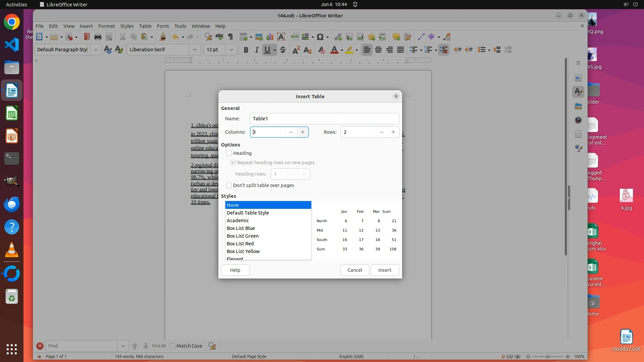The image size is (644, 362).
Task: Increase the Columns count with plus
Action: click(303, 132)
